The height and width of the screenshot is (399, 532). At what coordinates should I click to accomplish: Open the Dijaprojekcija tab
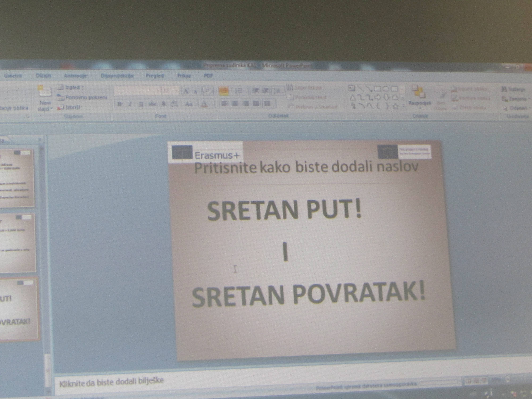click(x=117, y=76)
